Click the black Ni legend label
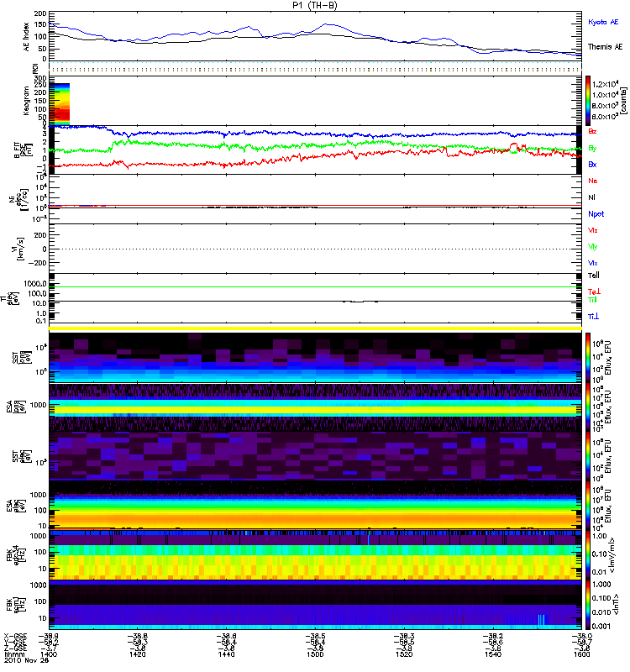Viewport: 630px width, 672px height. 591,197
